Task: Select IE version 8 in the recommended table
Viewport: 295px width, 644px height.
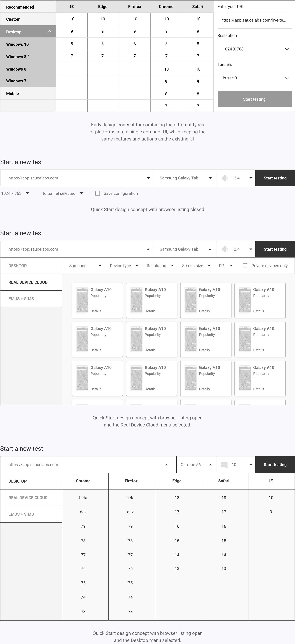Action: click(x=72, y=44)
